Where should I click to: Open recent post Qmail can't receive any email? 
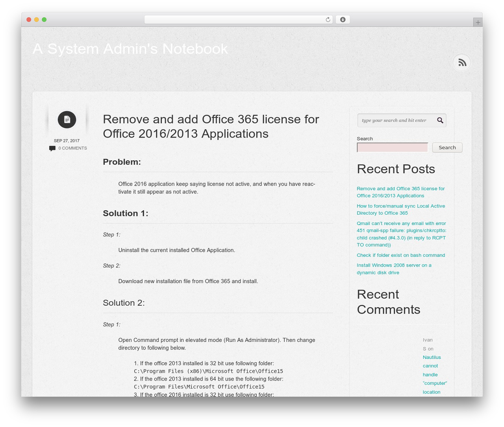(x=402, y=234)
